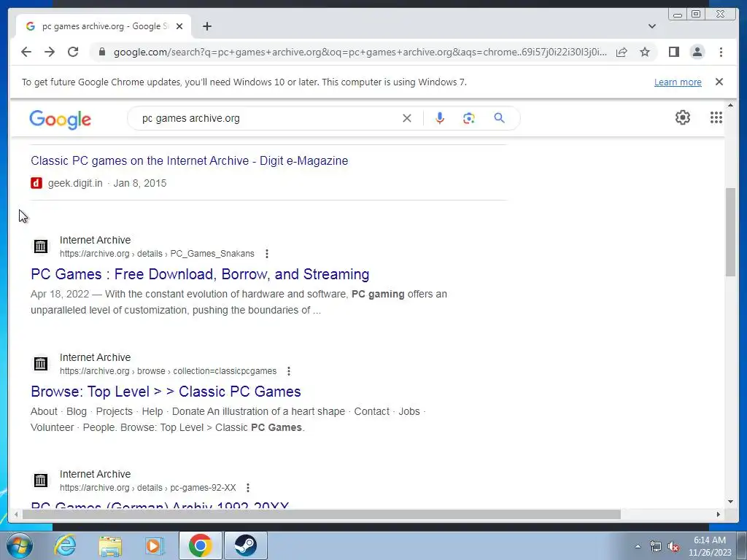The image size is (747, 560).
Task: Open the network status tray icon
Action: [x=656, y=546]
